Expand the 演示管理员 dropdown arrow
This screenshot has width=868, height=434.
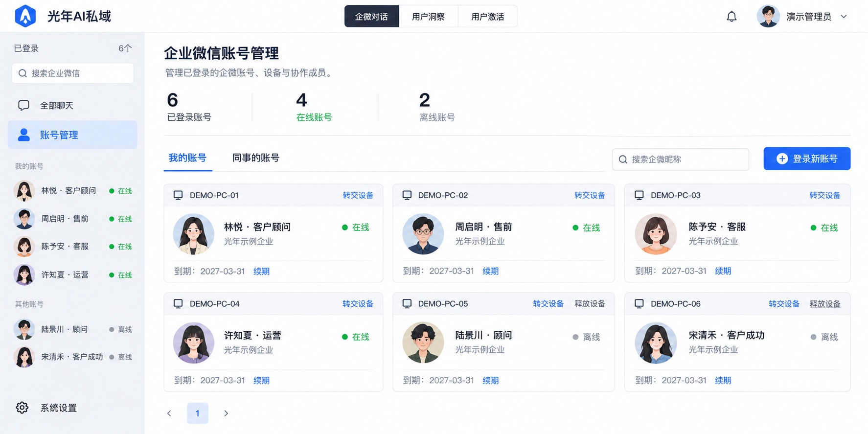tap(844, 17)
